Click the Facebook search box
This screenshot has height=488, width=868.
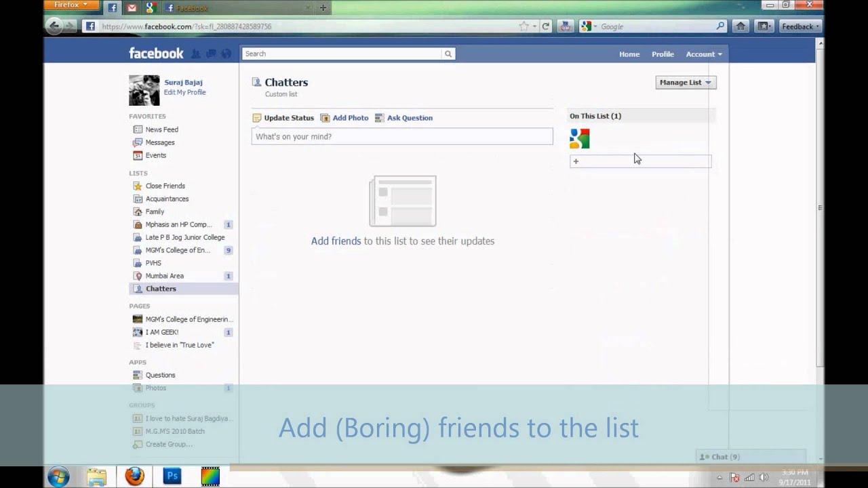tap(342, 54)
